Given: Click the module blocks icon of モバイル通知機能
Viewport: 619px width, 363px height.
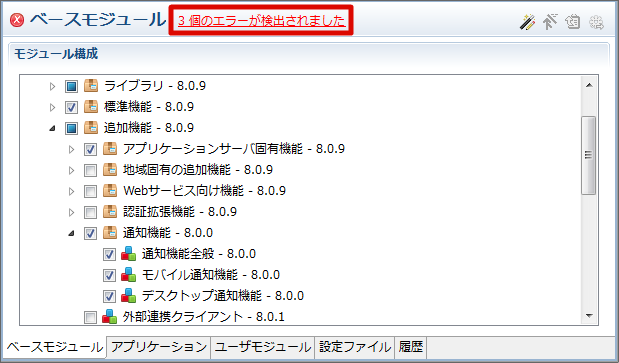Looking at the screenshot, I should (x=129, y=275).
